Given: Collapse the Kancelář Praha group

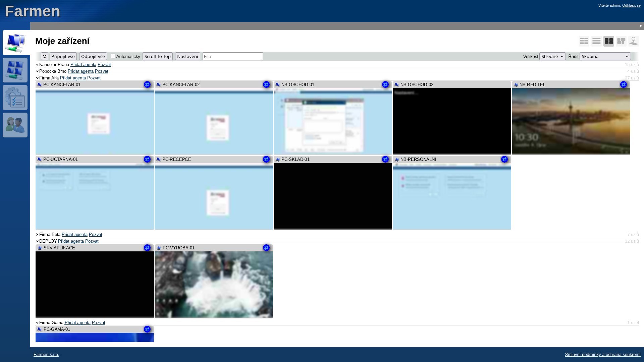Looking at the screenshot, I should click(37, 65).
